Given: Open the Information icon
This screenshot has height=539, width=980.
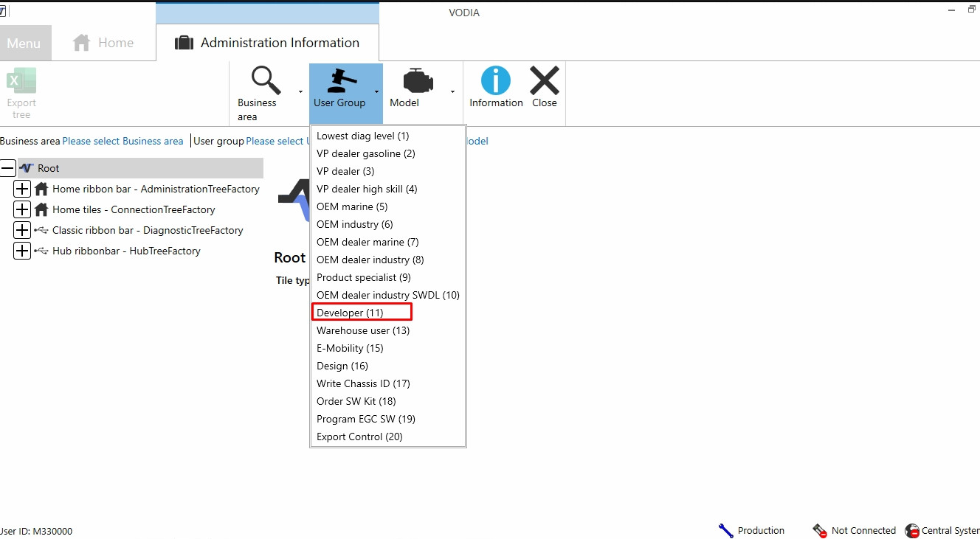Looking at the screenshot, I should click(496, 80).
